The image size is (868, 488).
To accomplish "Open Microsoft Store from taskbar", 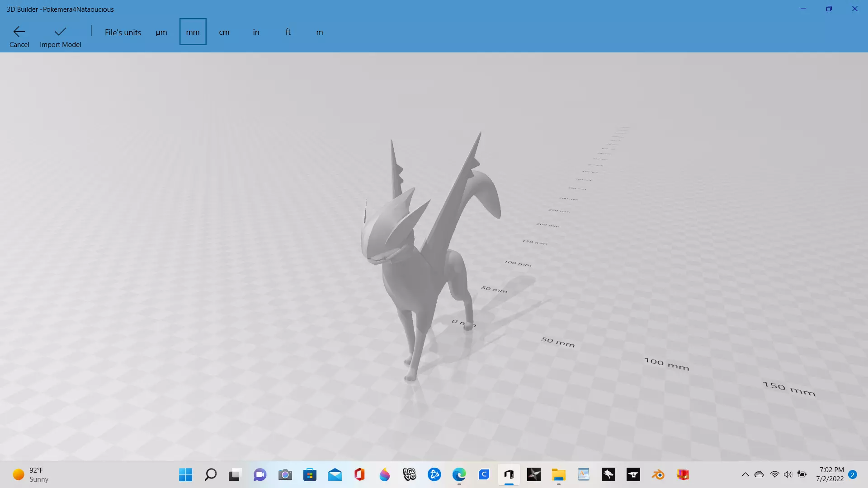I will tap(310, 475).
